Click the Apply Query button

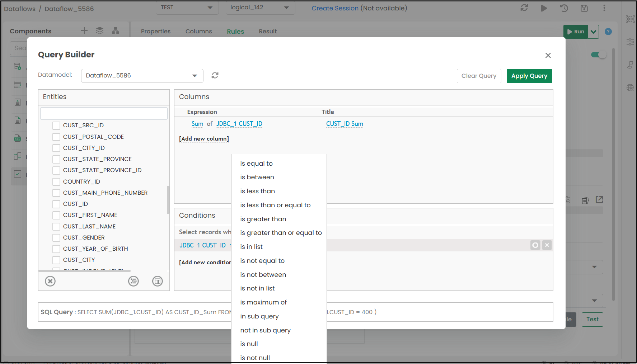point(529,76)
